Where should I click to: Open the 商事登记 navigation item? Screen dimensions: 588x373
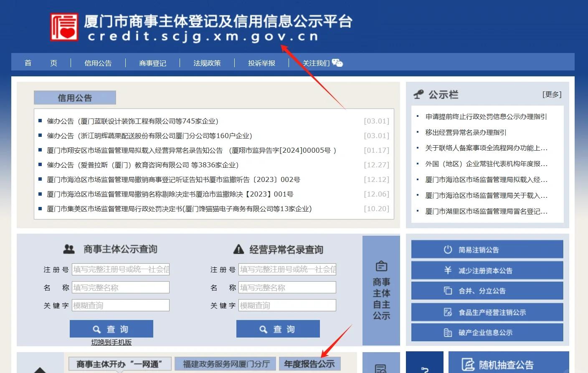click(152, 63)
